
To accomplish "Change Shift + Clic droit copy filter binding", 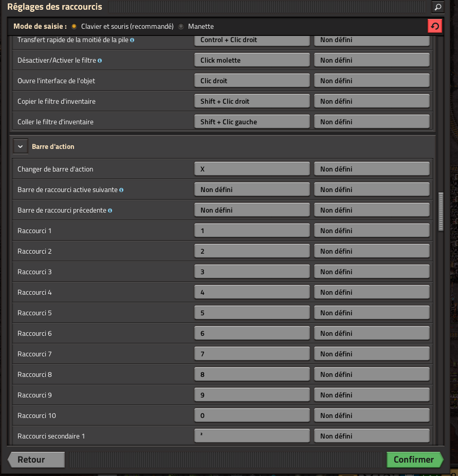I will [x=252, y=101].
